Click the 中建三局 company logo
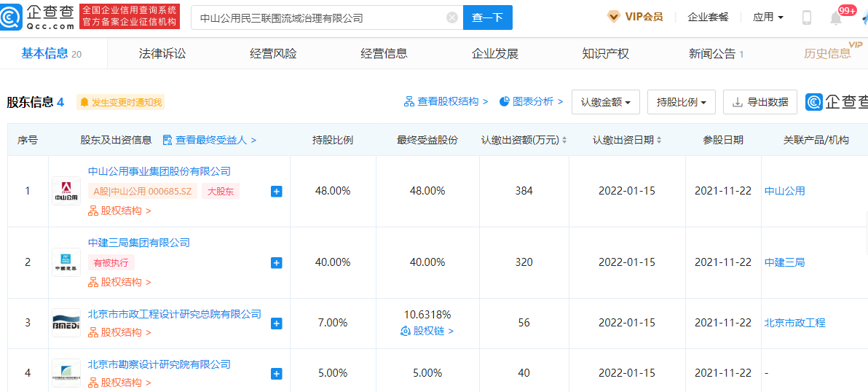Viewport: 868px width, 392px height. pyautogui.click(x=66, y=262)
